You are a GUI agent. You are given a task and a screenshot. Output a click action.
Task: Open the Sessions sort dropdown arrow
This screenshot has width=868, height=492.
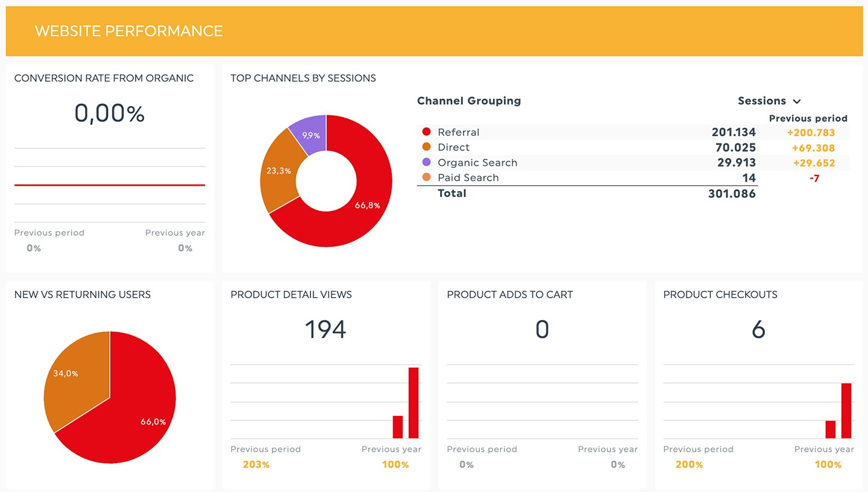[797, 101]
